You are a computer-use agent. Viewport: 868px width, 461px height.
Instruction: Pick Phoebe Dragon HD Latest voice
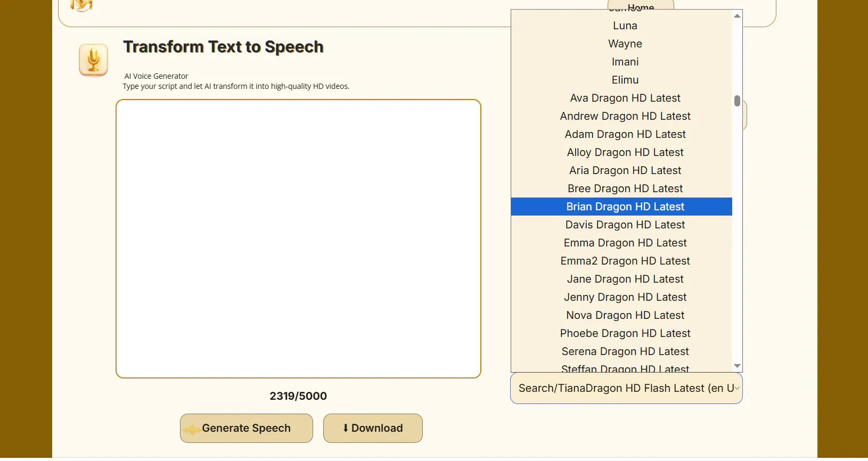point(621,333)
